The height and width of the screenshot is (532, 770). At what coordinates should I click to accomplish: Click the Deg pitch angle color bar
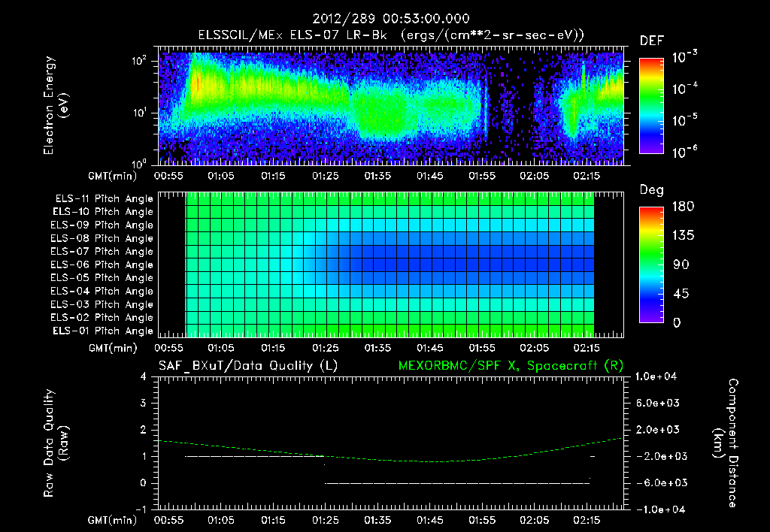pyautogui.click(x=652, y=264)
